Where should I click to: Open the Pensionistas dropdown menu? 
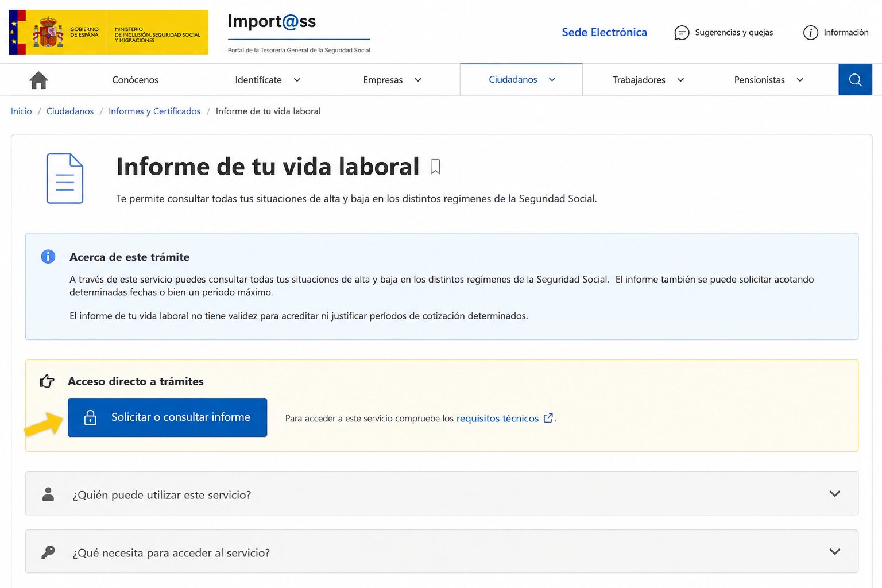tap(769, 80)
